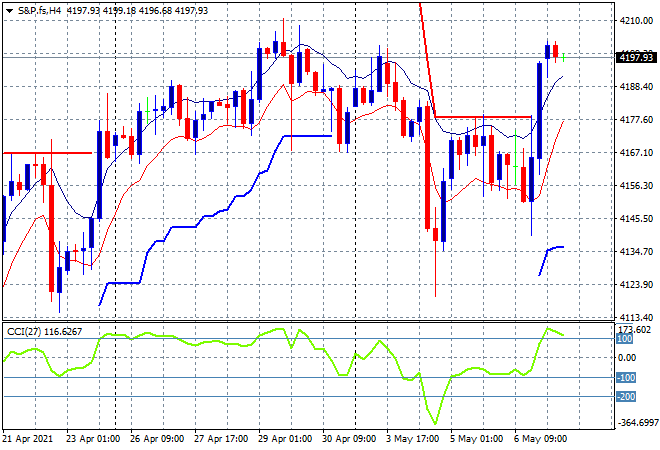Click the 6 May 09:00 time label
The height and width of the screenshot is (450, 660).
tap(540, 439)
